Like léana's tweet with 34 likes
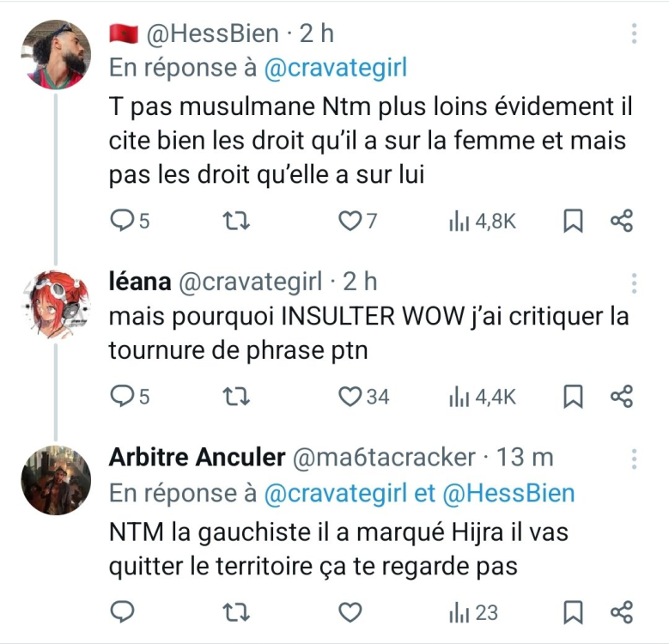 pyautogui.click(x=349, y=396)
